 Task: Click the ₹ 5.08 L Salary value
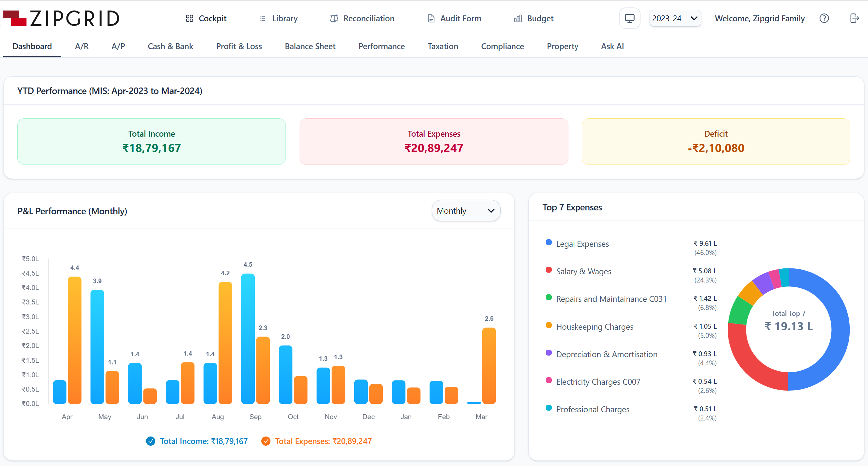(x=705, y=271)
